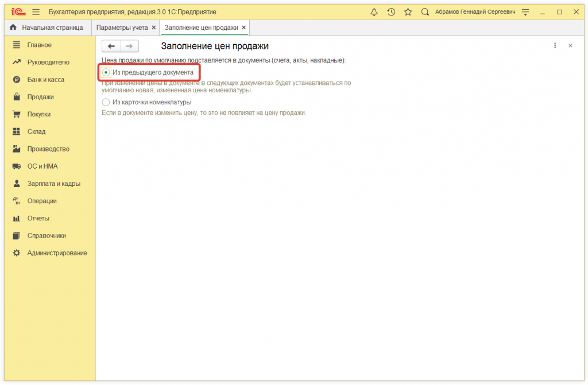Open the global search magnifier
Screen dimensions: 588x385
coord(425,11)
